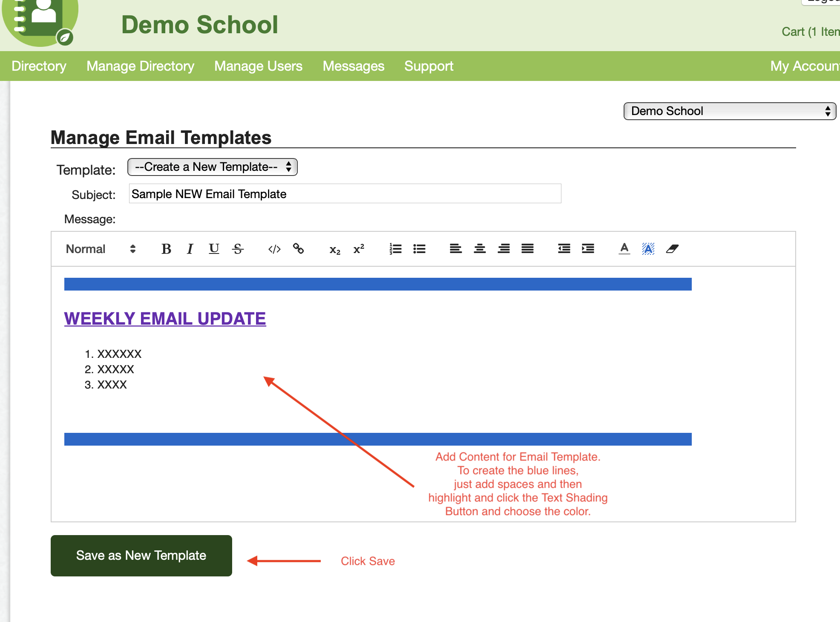Click the clear formatting eraser icon
This screenshot has width=840, height=622.
click(x=672, y=249)
